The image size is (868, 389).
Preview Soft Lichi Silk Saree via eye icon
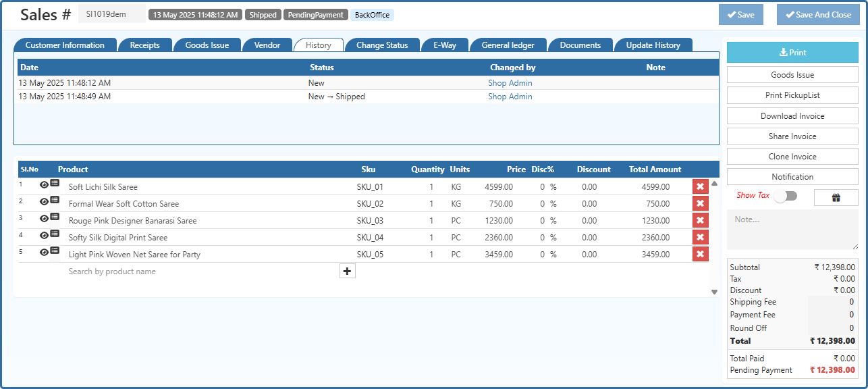pos(43,184)
